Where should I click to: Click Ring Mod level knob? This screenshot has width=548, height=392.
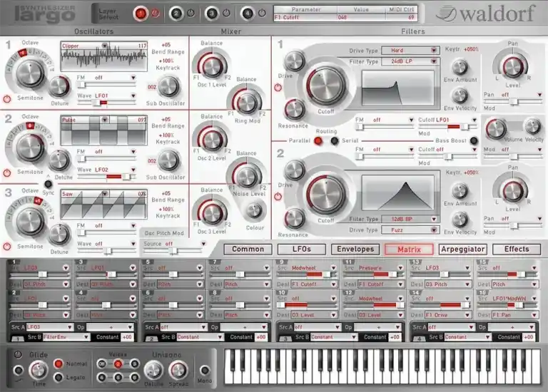point(247,103)
